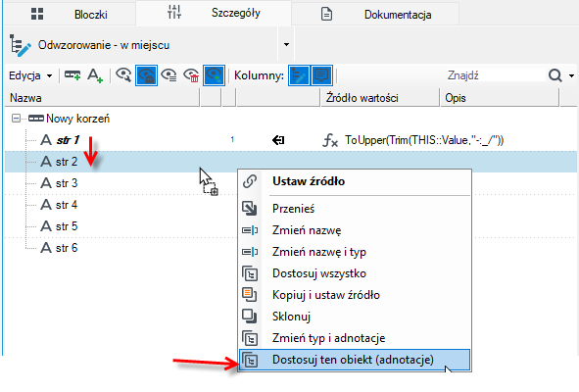Toggle the eye with green marker button
The width and height of the screenshot is (579, 392).
pyautogui.click(x=214, y=75)
